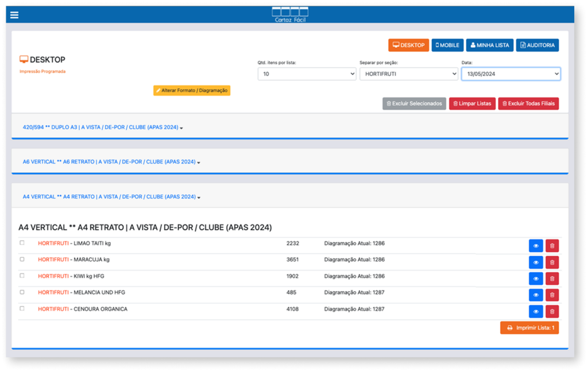Click trash icon for MELANCIA UND HFG
The width and height of the screenshot is (588, 371).
(552, 295)
